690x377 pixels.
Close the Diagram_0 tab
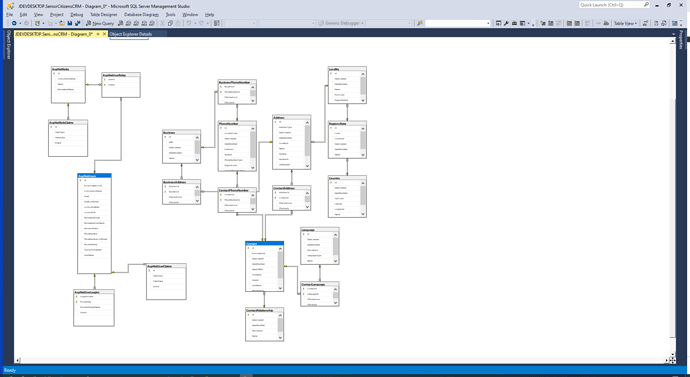click(x=104, y=34)
